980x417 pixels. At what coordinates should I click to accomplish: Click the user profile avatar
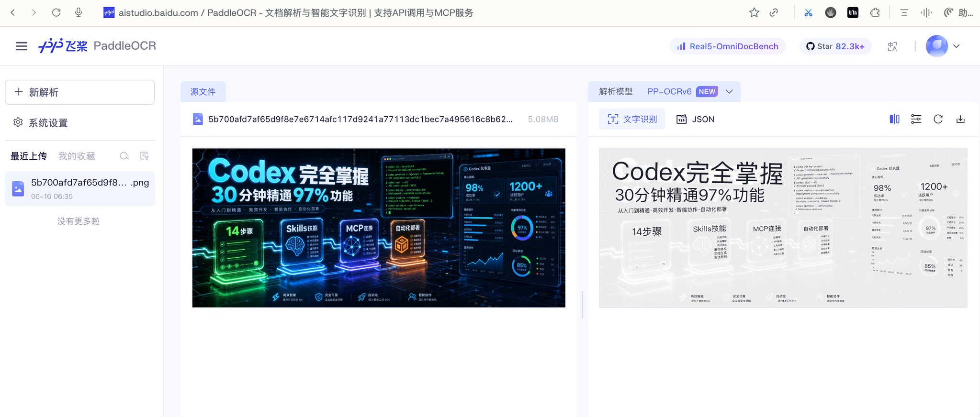936,46
